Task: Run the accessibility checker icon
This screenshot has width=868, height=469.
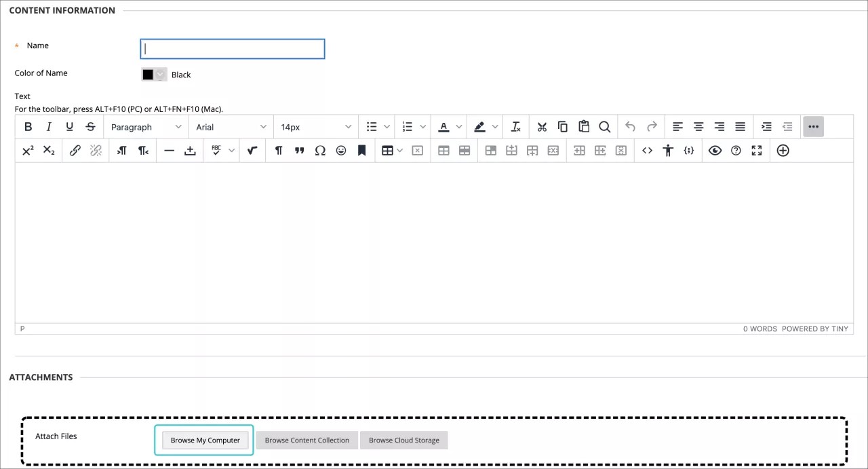Action: [668, 150]
